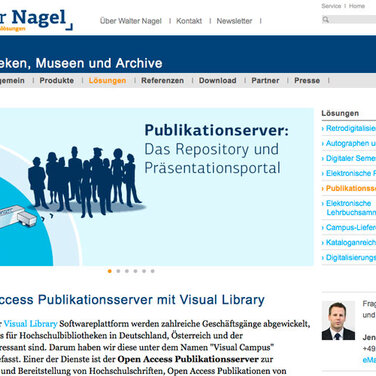Click the Publikationserver banner heading

click(x=216, y=130)
